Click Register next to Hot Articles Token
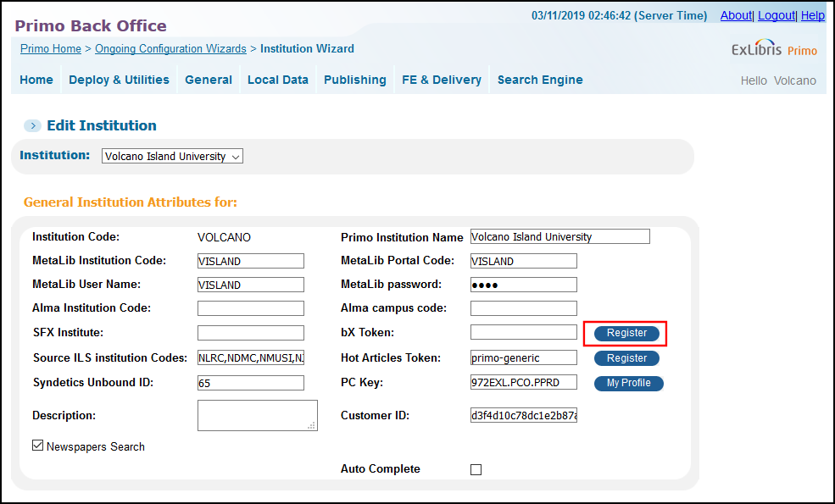The width and height of the screenshot is (835, 504). tap(626, 358)
